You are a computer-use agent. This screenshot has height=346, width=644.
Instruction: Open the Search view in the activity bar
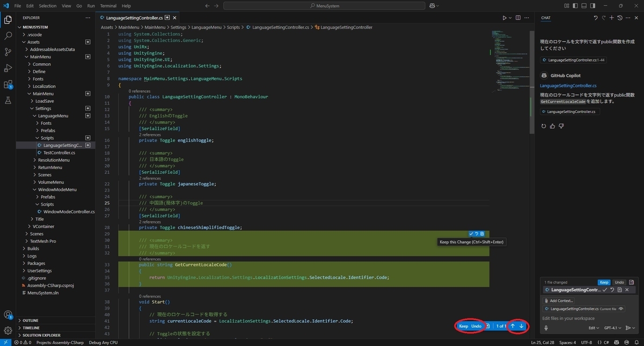click(8, 35)
